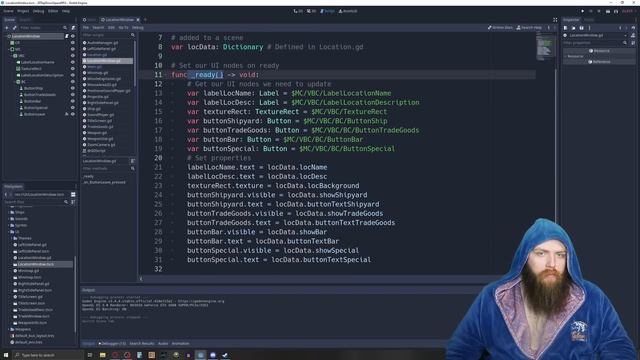640x360 pixels.
Task: Toggle visibility of the TextureRect node
Action: coord(73,69)
